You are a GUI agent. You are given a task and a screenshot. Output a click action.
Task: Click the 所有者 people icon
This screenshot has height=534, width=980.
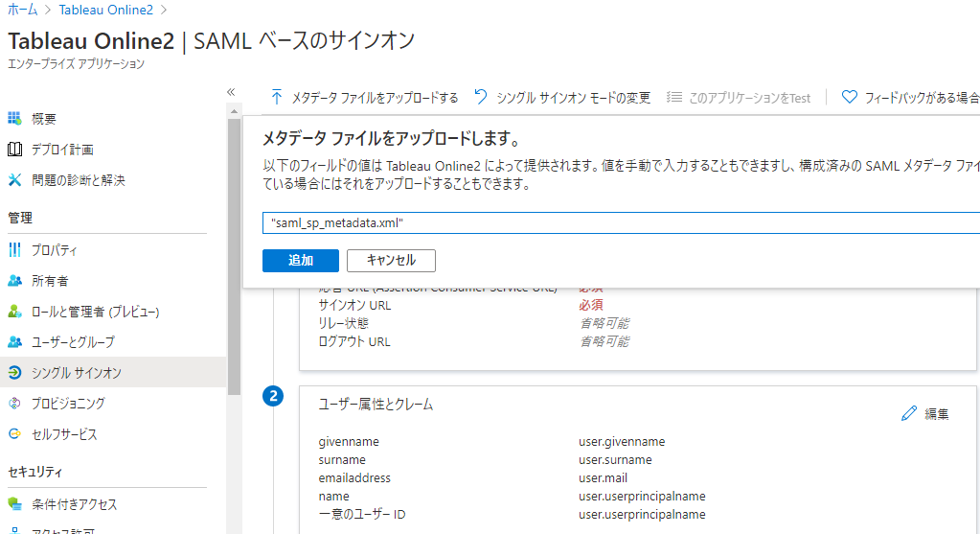pos(14,281)
